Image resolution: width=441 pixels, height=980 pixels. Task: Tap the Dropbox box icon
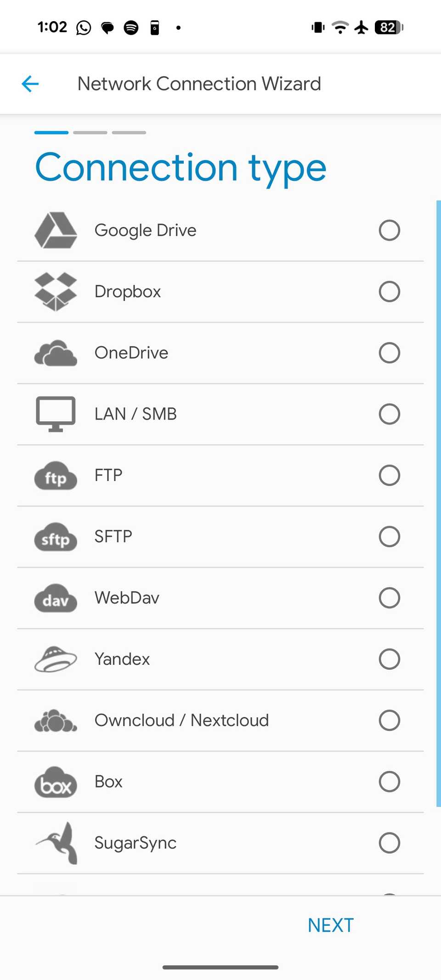(56, 292)
